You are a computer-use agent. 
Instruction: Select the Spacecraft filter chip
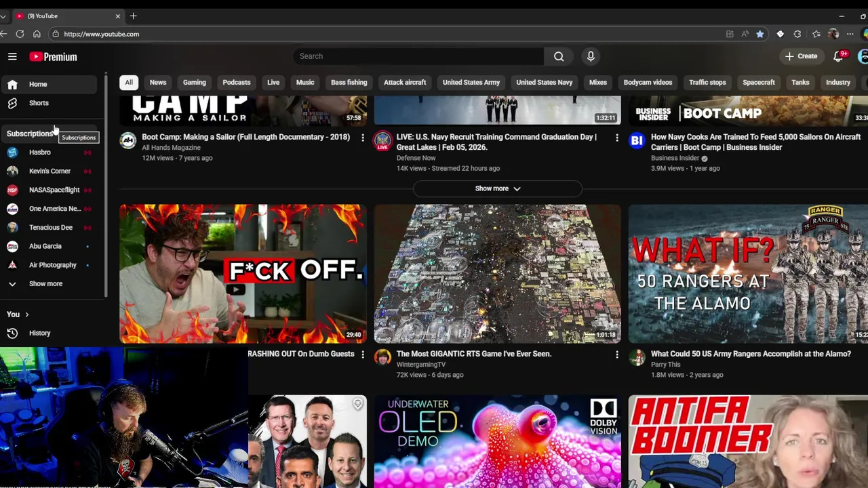[759, 83]
